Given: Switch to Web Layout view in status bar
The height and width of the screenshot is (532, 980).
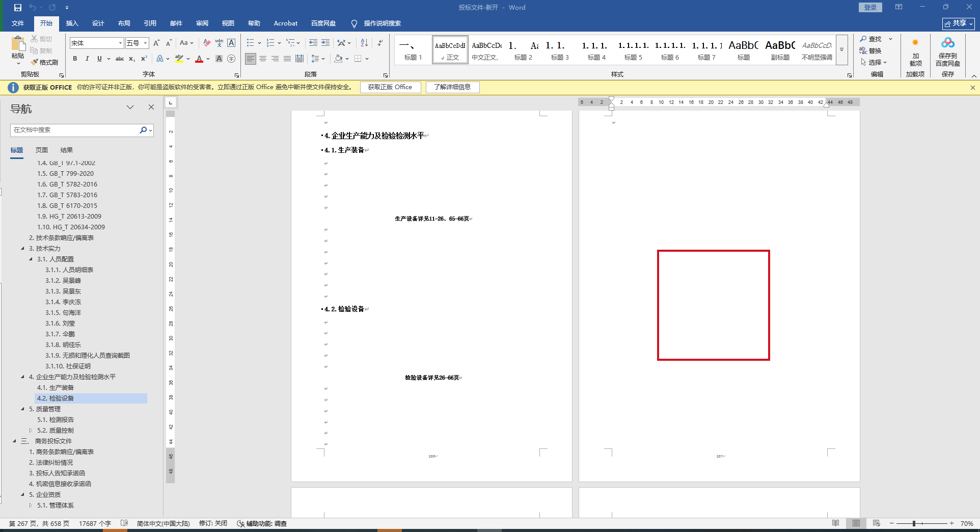Looking at the screenshot, I should pos(877,523).
